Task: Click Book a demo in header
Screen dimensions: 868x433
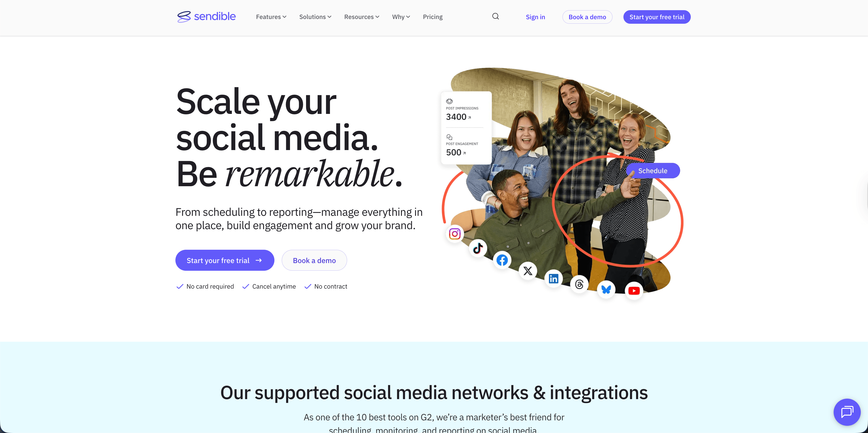Action: 587,17
